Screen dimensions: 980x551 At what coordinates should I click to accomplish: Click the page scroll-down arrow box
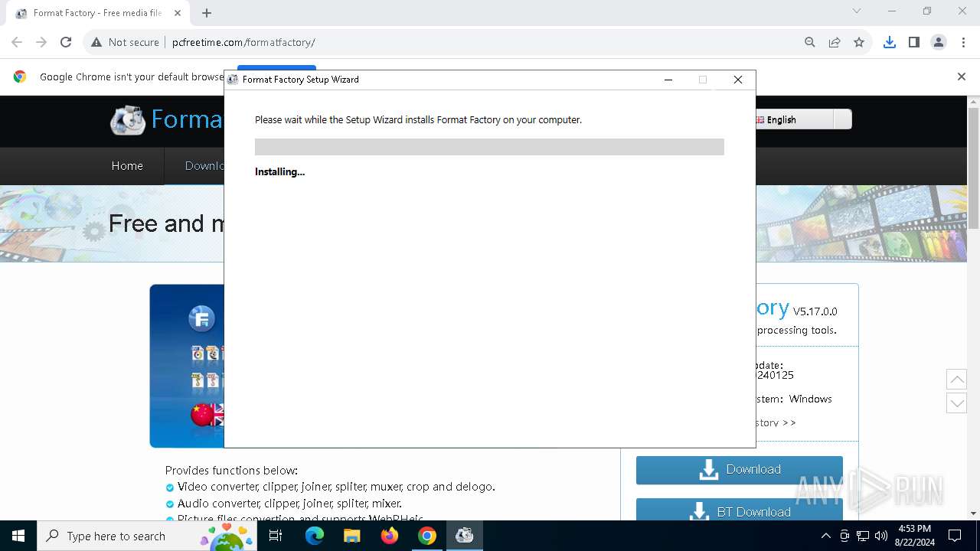pos(957,403)
